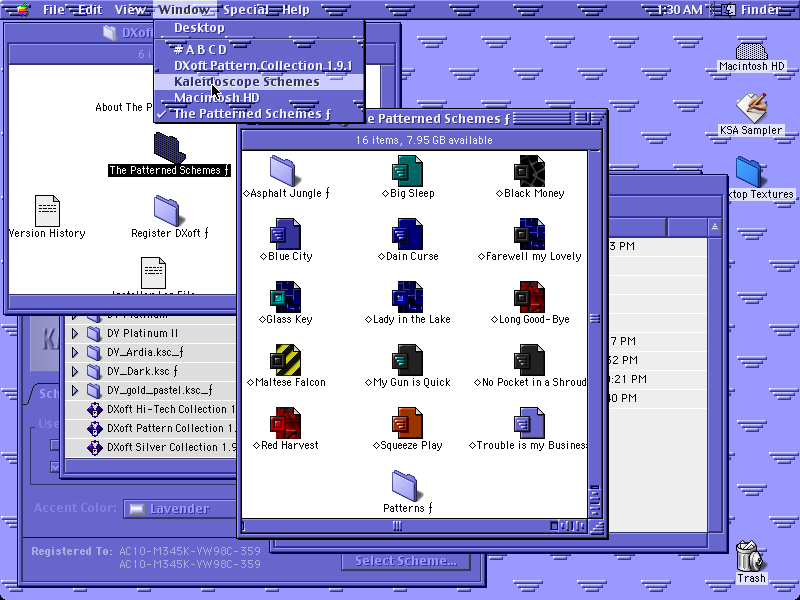Click the Patterned Schemes horizontal scroll thumb
This screenshot has width=800, height=600.
(x=397, y=526)
